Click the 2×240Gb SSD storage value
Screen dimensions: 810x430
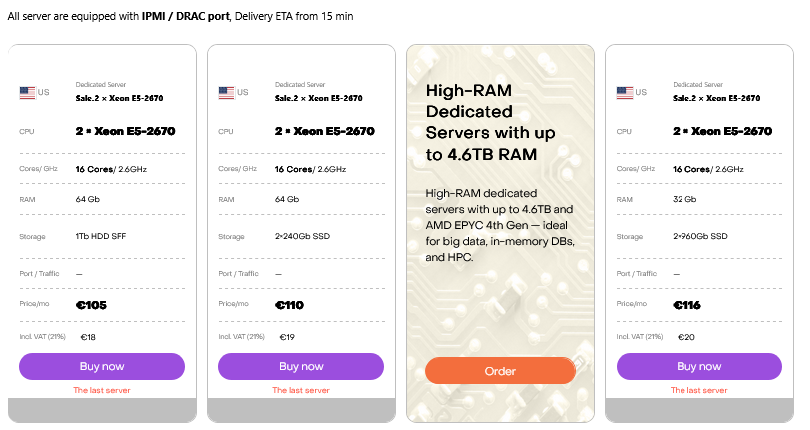pyautogui.click(x=303, y=237)
